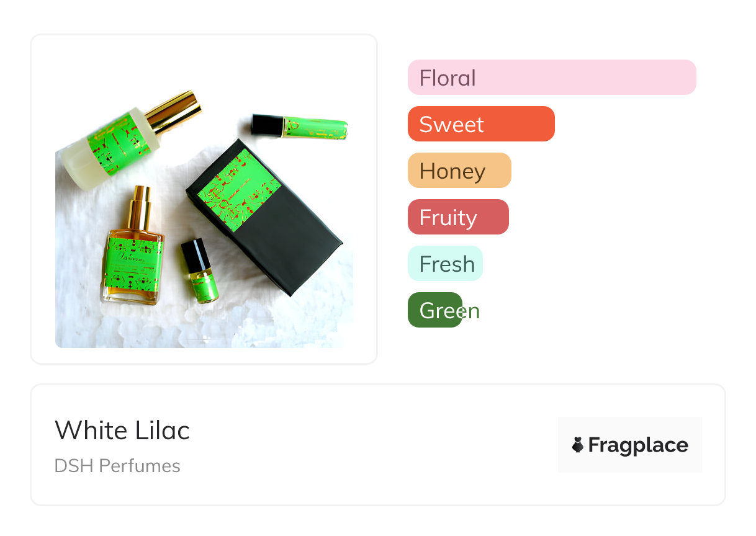Choose the dark Green accord bar
756x536 pixels.
[435, 310]
